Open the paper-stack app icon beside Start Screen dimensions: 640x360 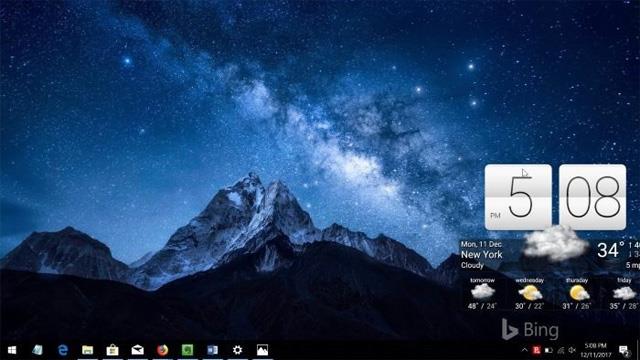pyautogui.click(x=37, y=350)
